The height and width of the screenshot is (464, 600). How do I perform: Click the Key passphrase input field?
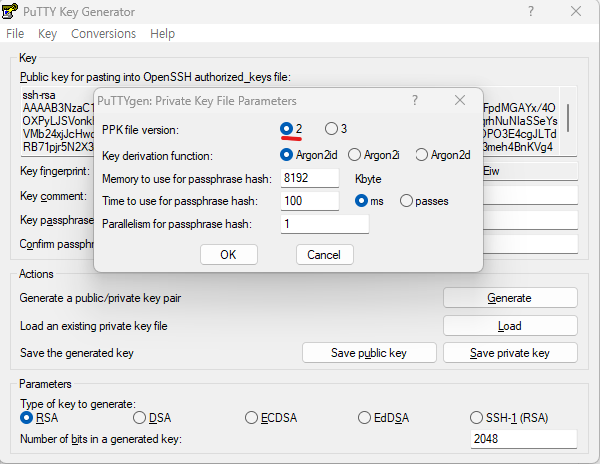[530, 220]
